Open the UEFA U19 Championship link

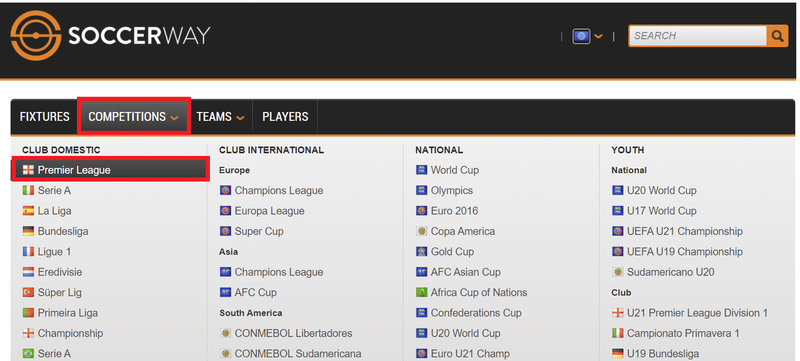pyautogui.click(x=685, y=252)
